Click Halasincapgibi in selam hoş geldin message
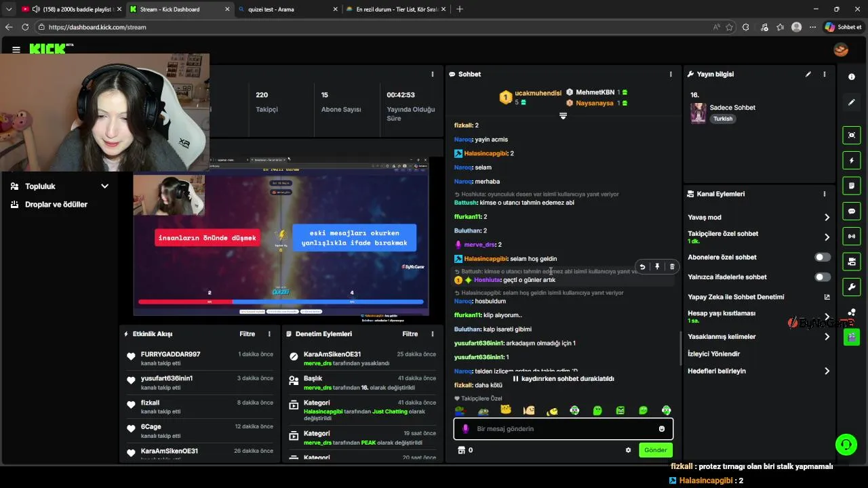Screen dimensions: 868x488 click(x=486, y=259)
